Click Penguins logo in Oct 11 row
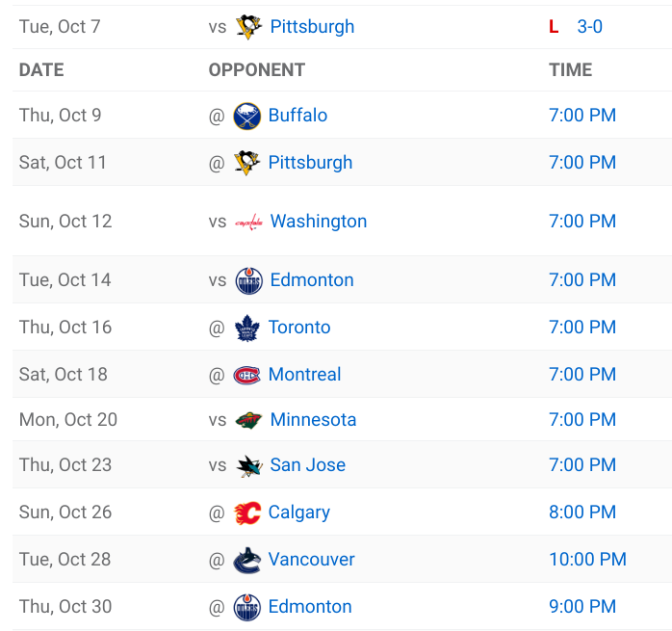 click(247, 163)
